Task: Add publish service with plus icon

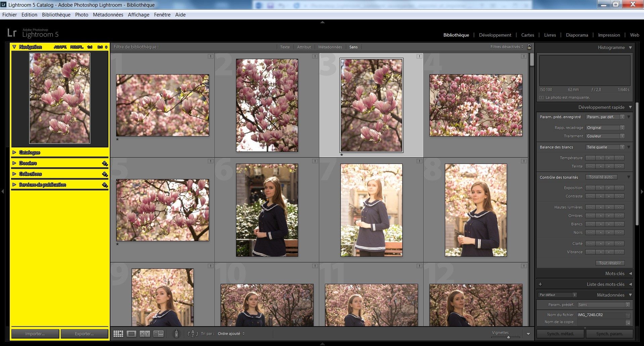Action: click(x=105, y=185)
